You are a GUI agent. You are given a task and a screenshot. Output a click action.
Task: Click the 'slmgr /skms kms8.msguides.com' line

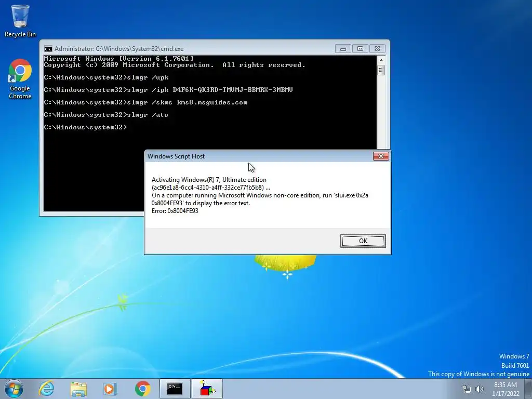pyautogui.click(x=145, y=102)
